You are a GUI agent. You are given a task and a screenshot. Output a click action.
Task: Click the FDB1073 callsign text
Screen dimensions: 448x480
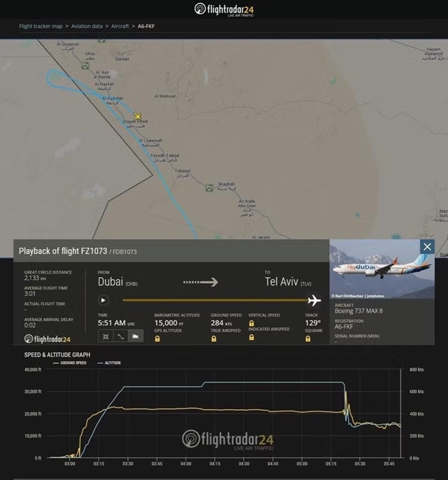(125, 252)
